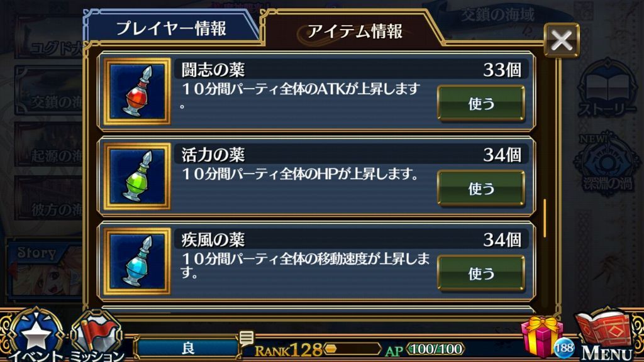
Task: Click the rank experience progress bar
Action: (353, 349)
